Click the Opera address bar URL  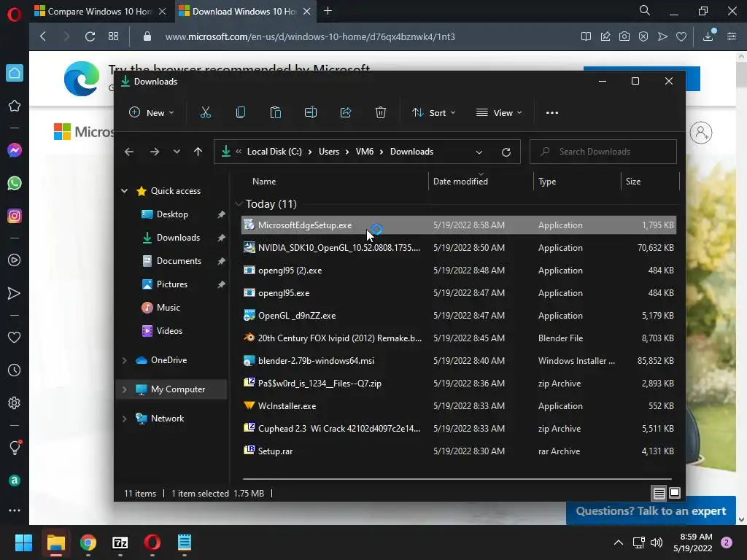coord(310,36)
